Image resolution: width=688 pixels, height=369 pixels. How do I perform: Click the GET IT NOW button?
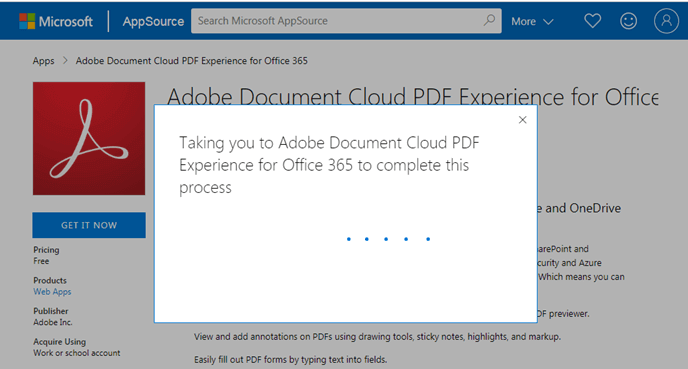click(x=89, y=225)
